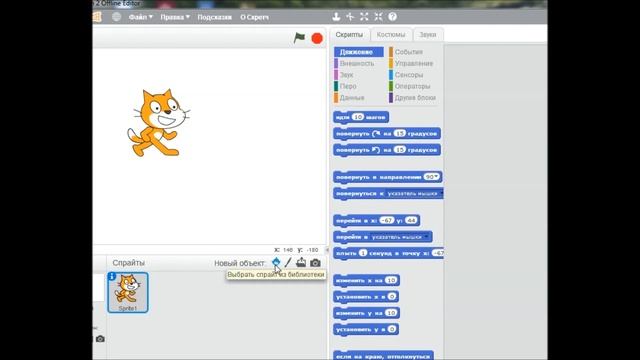Switch to the Звуки tab
The image size is (640, 360).
click(x=428, y=35)
